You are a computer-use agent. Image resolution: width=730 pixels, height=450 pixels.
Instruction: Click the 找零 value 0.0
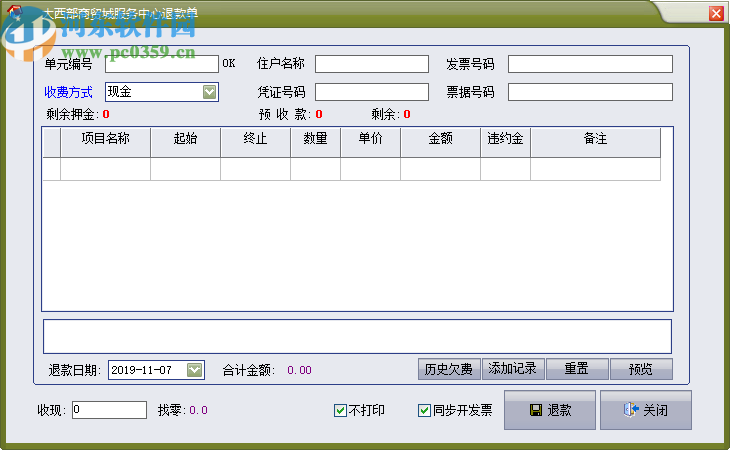198,410
